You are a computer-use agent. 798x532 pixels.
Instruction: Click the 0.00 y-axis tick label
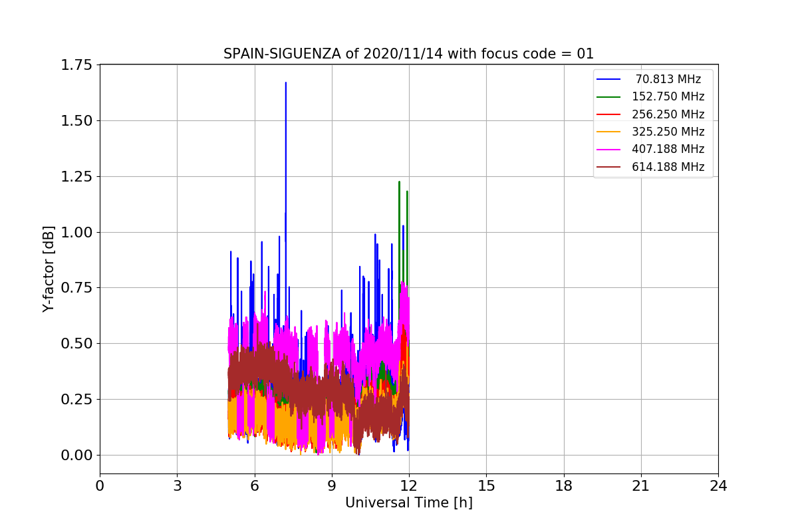pyautogui.click(x=77, y=455)
